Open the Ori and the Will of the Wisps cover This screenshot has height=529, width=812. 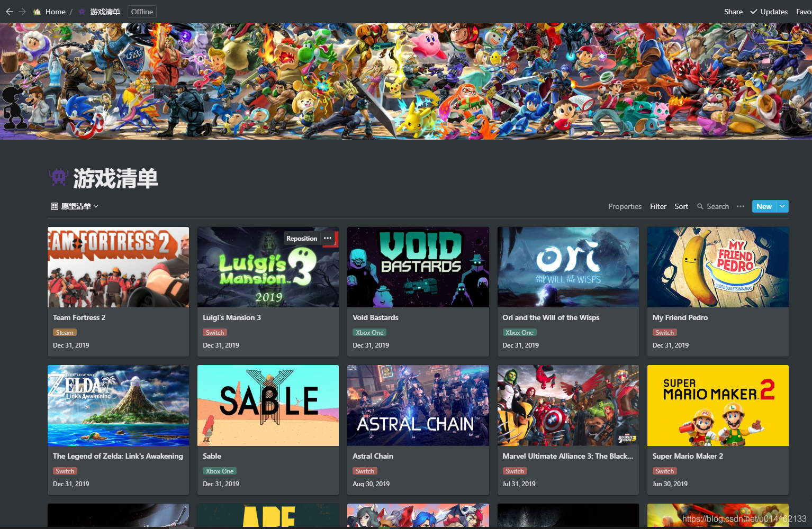click(568, 267)
